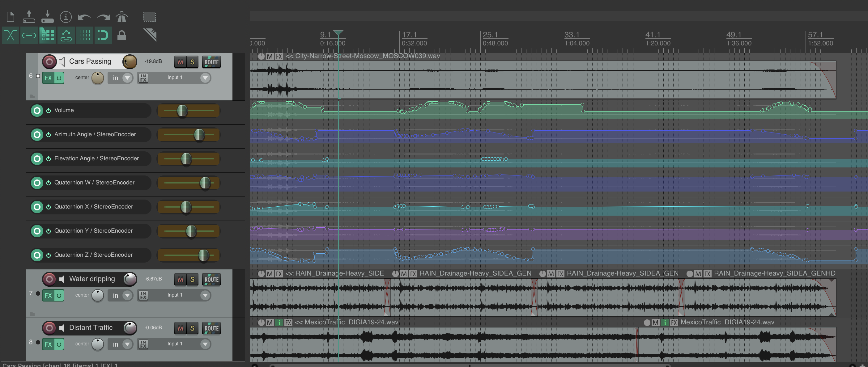Open ROUTE for Distant Traffic track
Image resolution: width=868 pixels, height=367 pixels.
pos(211,328)
